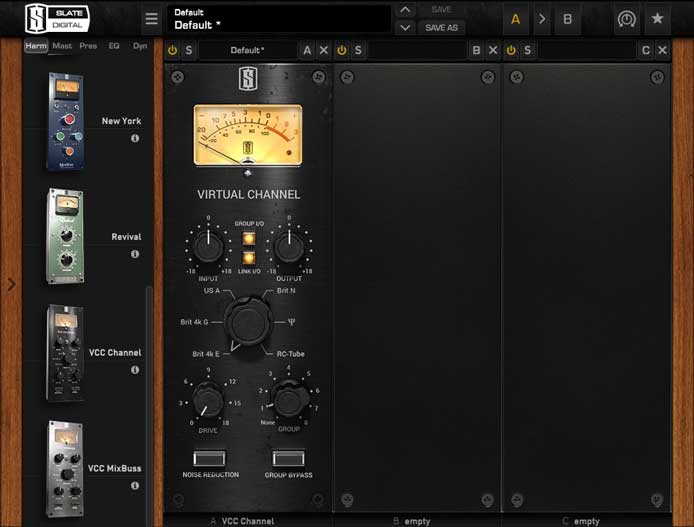Viewport: 694px width, 527px height.
Task: Solo slot C with S button
Action: click(x=528, y=50)
